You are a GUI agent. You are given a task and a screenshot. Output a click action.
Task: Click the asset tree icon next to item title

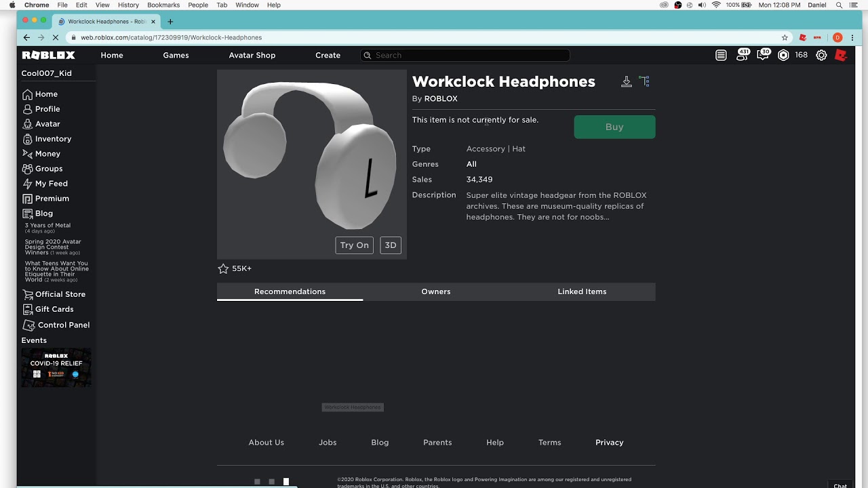pyautogui.click(x=644, y=81)
